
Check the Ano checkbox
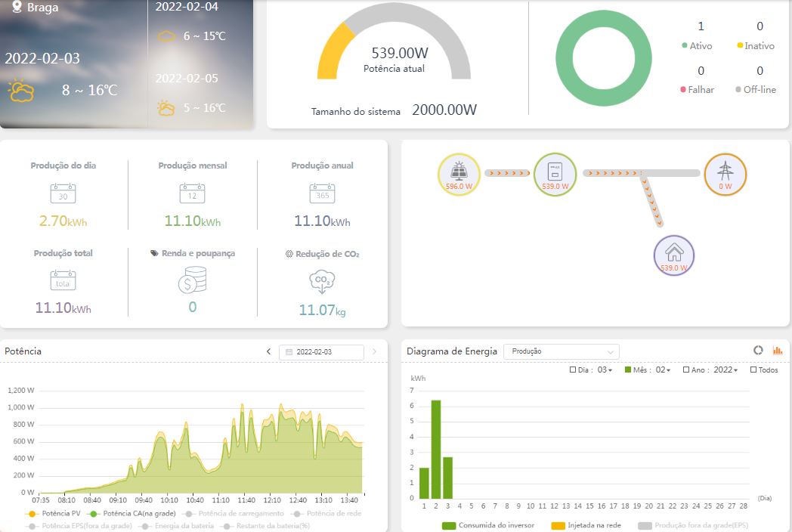tap(686, 370)
